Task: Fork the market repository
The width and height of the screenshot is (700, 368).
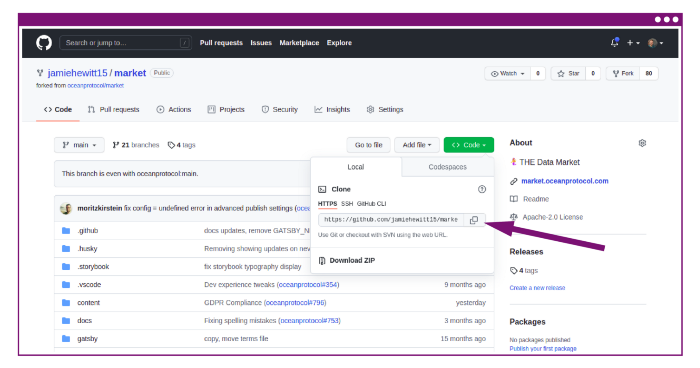Action: [623, 73]
